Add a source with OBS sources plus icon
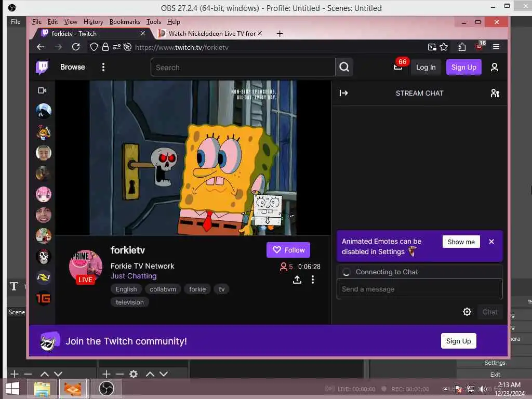 coord(106,374)
